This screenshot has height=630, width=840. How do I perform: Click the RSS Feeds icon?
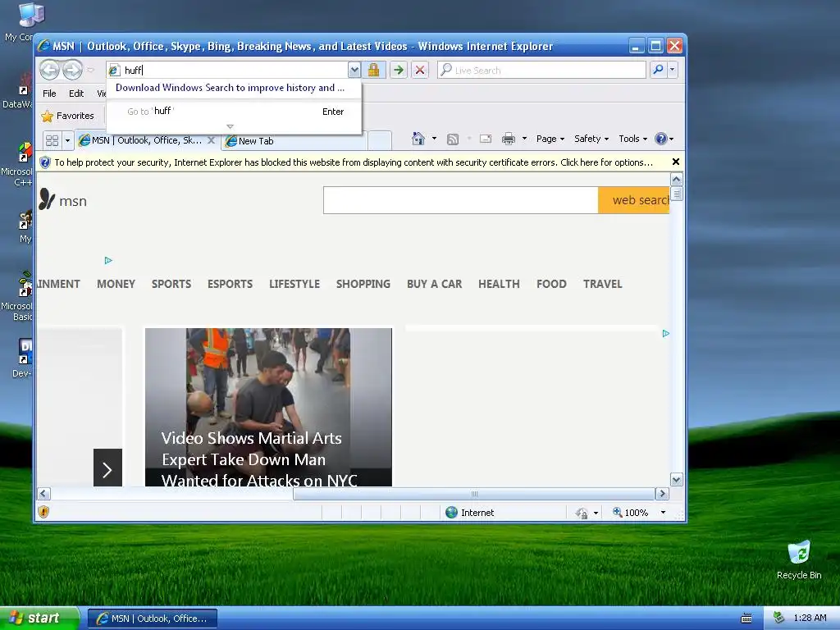pos(453,139)
